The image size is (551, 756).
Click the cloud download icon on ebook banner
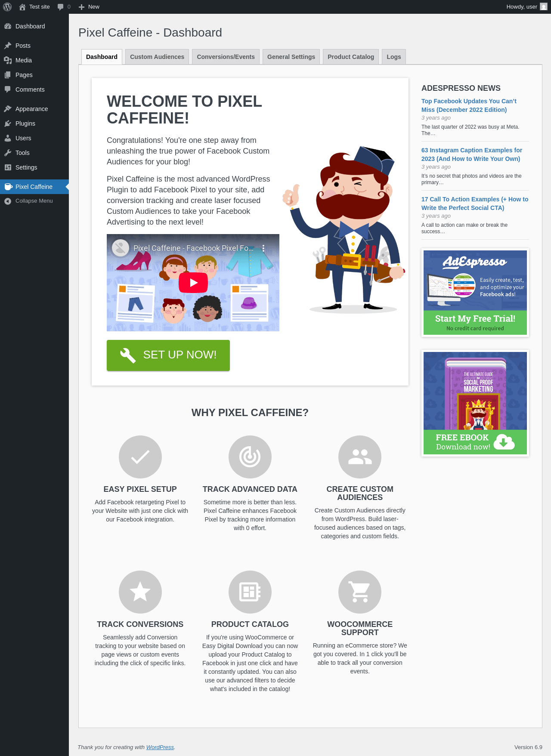[x=504, y=442]
